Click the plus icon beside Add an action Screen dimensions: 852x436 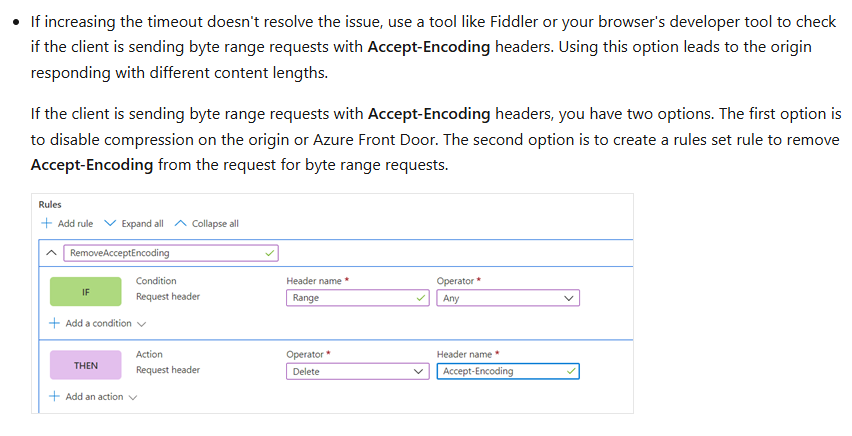54,396
